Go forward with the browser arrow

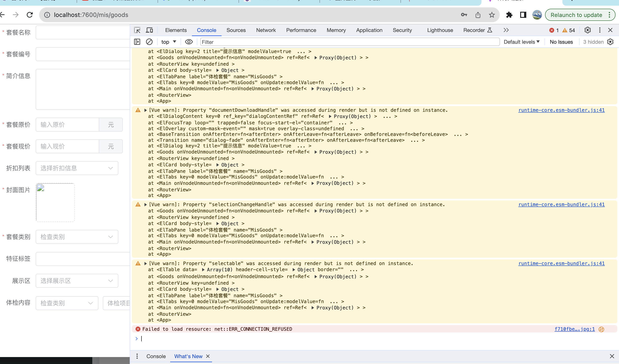click(x=15, y=15)
